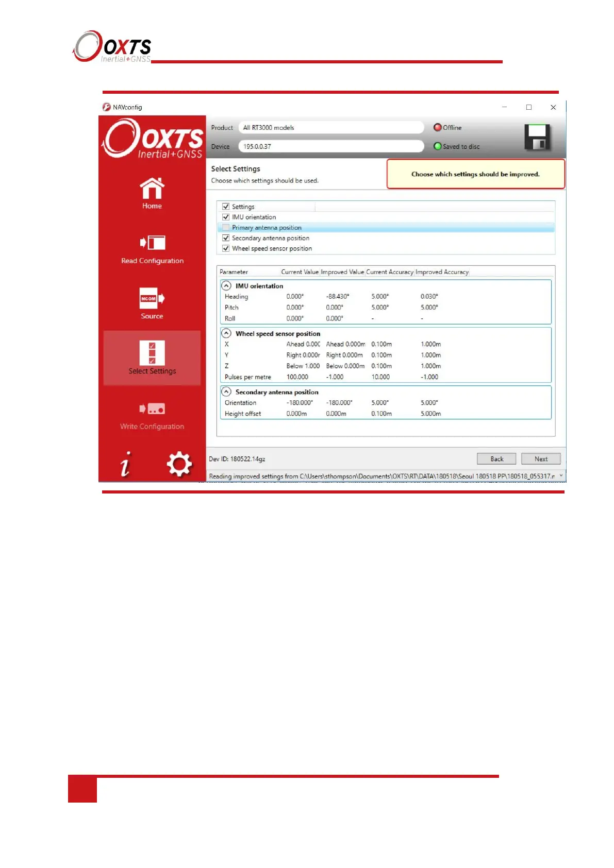614x868 pixels.
Task: Open the Write Configuration step icon
Action: click(x=152, y=409)
